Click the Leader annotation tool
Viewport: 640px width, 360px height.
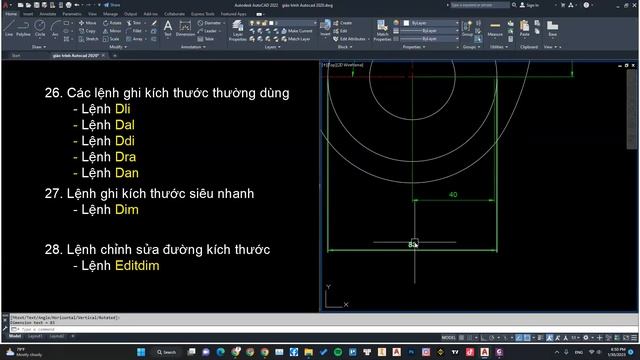[x=207, y=31]
